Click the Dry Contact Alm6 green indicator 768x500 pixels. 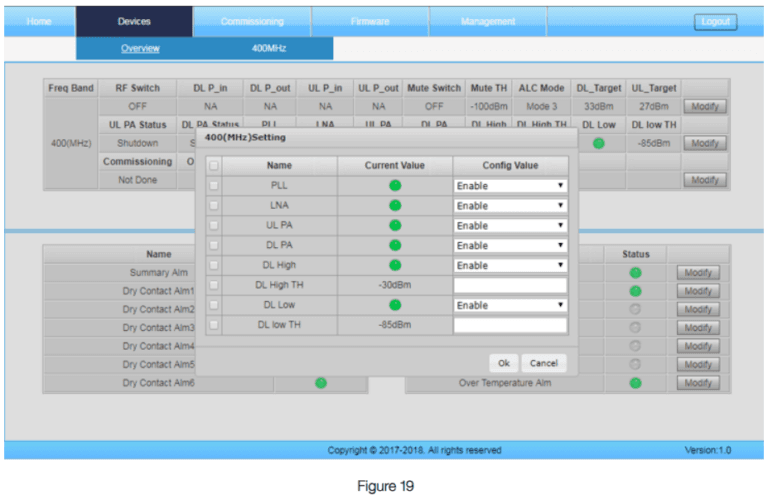coord(320,382)
